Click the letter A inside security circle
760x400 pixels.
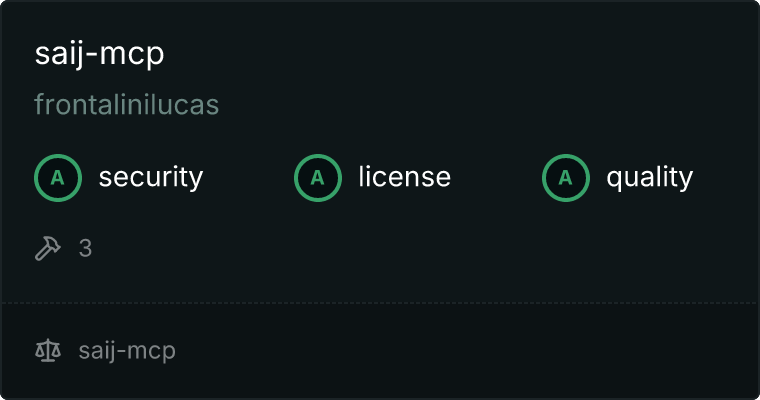[x=58, y=178]
